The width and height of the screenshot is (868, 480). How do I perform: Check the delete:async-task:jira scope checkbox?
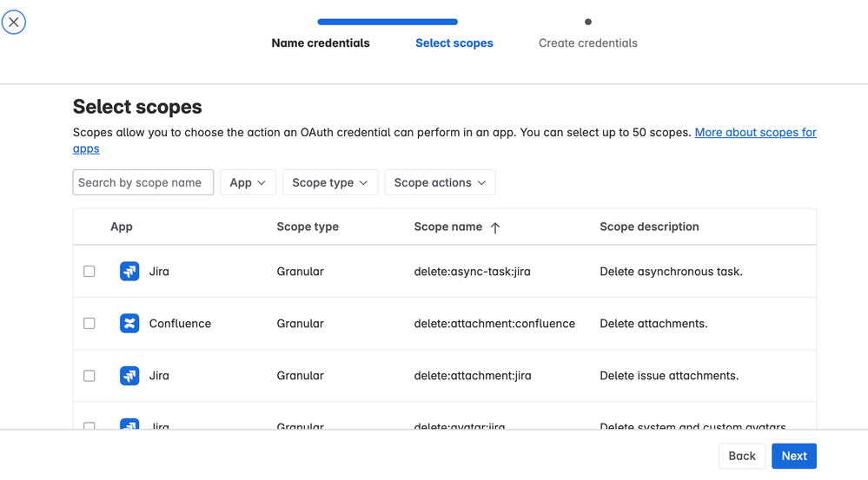pos(89,272)
